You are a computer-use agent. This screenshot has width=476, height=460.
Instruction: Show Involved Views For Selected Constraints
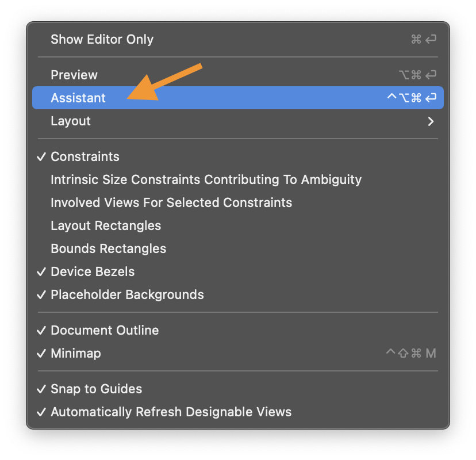(x=171, y=203)
